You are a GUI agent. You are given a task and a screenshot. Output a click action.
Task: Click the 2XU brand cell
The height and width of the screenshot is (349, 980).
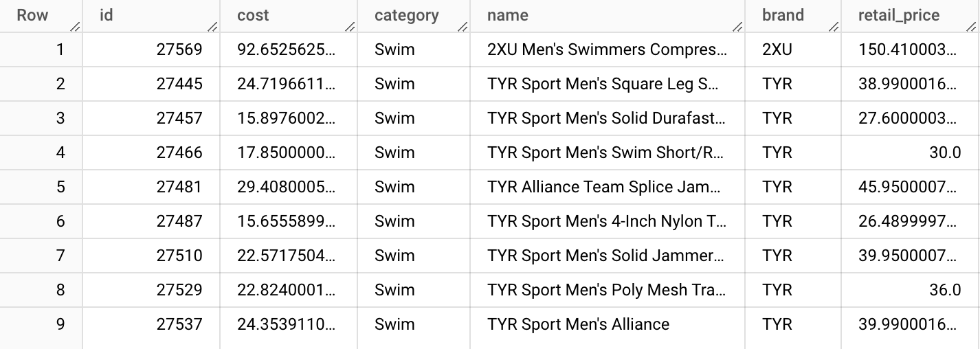coord(777,49)
